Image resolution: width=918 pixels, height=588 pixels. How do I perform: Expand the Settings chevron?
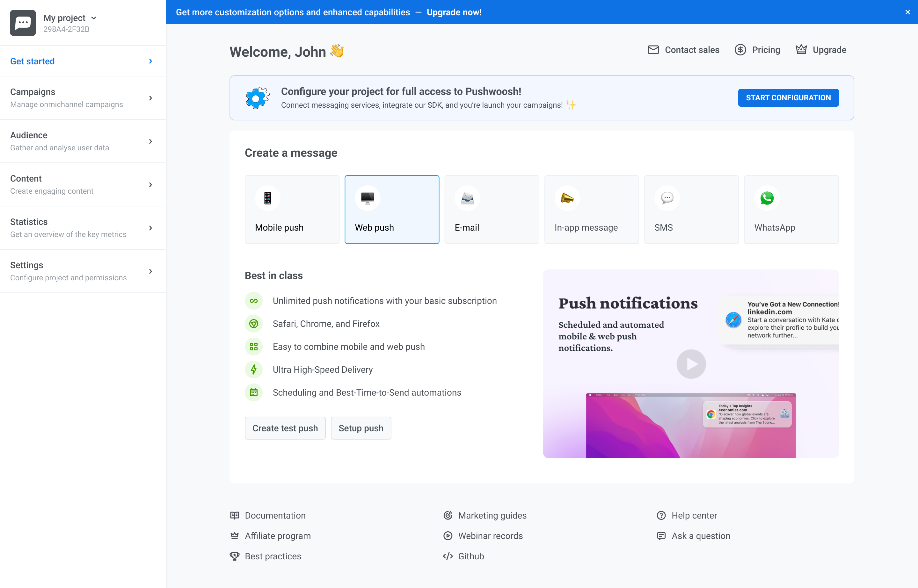[x=150, y=271]
